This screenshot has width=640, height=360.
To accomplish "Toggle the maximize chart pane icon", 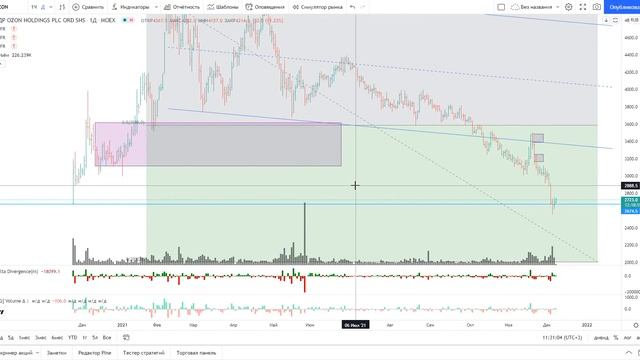I will point(615,20).
